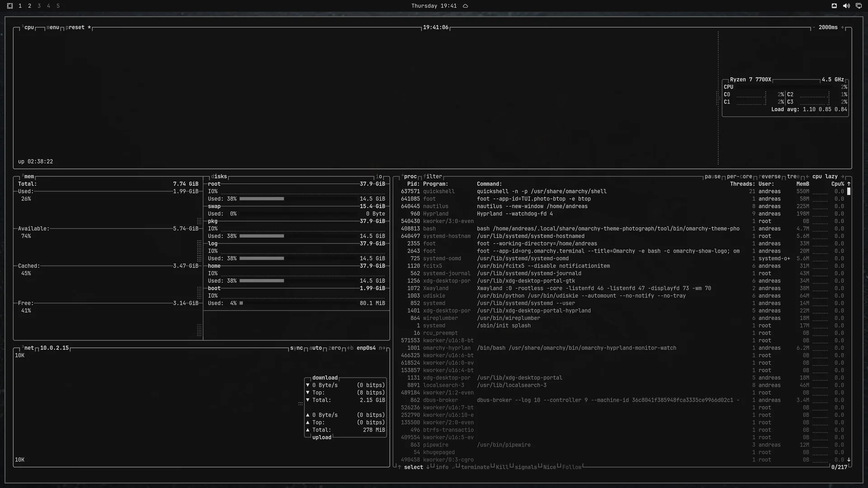Image resolution: width=868 pixels, height=488 pixels.
Task: Select the previous sorting column left of cpu lazy
Action: (807, 177)
